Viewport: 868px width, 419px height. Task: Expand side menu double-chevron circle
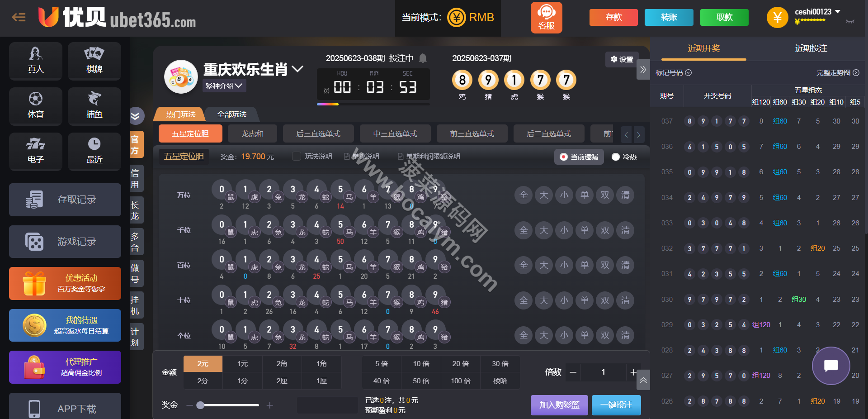[x=136, y=116]
